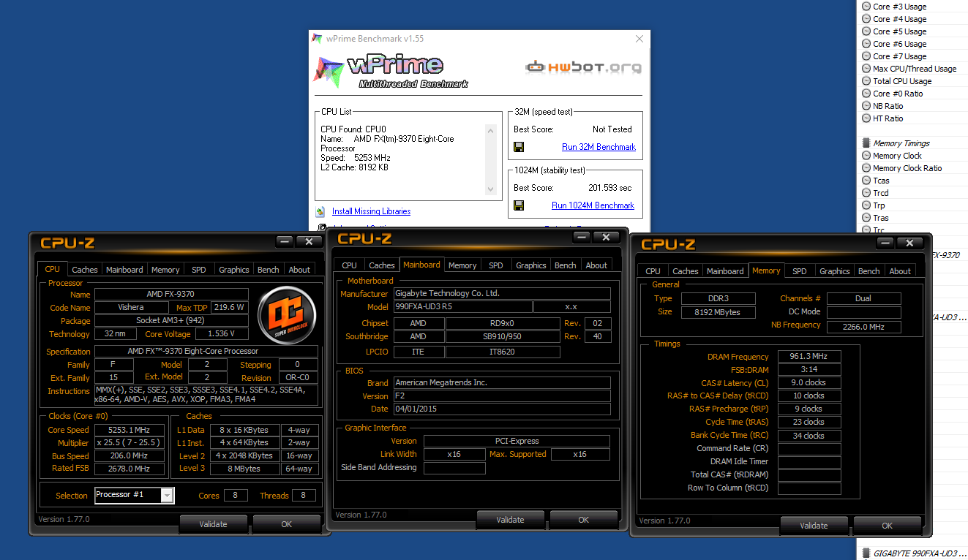The image size is (968, 560).
Task: Click the icon beside NB Ratio
Action: point(866,106)
